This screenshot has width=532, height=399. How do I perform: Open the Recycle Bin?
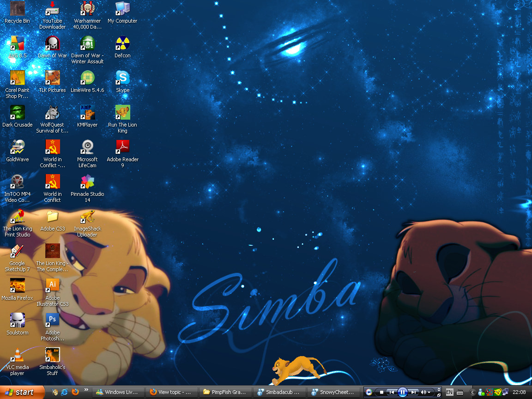click(x=17, y=9)
